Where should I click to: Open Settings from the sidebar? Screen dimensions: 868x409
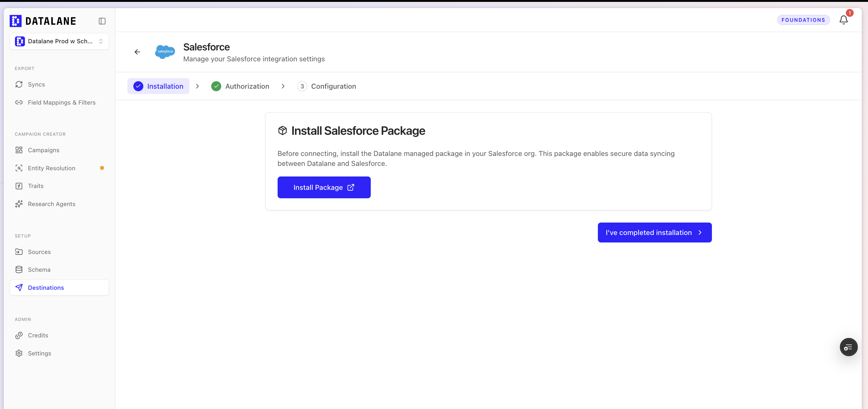coord(59,353)
